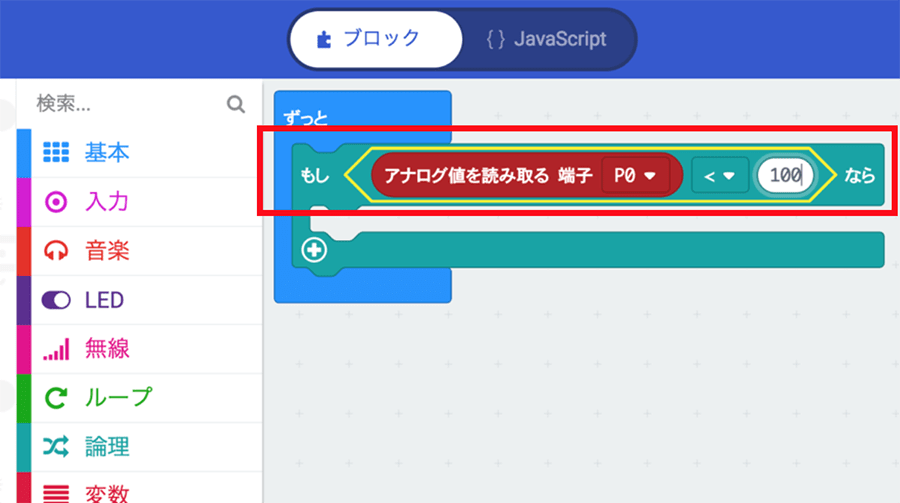Viewport: 900px width, 503px height.
Task: Open the less-than operator dropdown
Action: 719,176
